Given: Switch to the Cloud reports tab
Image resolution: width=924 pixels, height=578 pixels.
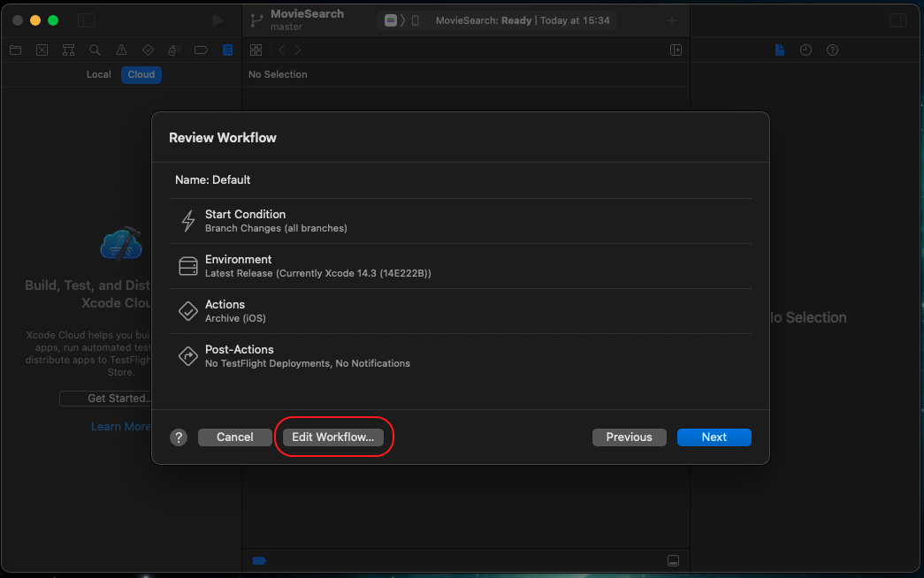Looking at the screenshot, I should (141, 74).
